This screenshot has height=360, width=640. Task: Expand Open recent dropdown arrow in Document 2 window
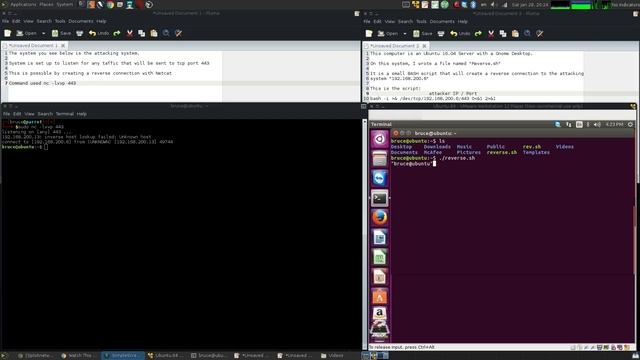405,33
